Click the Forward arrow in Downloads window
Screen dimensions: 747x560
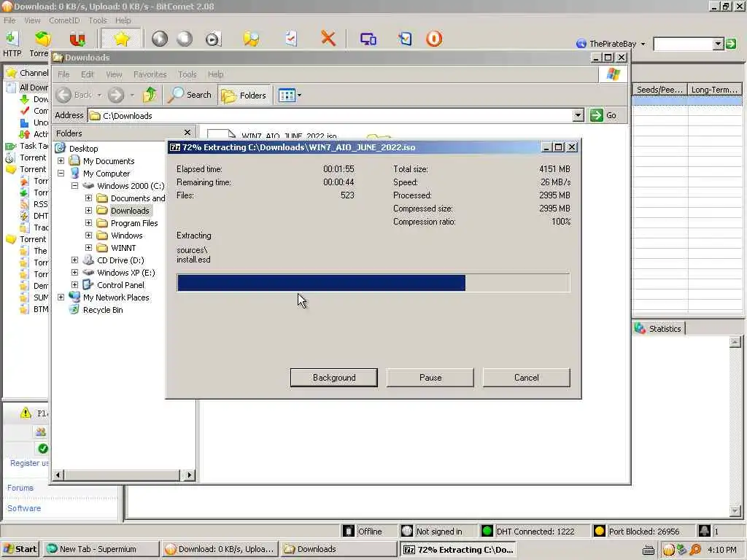click(x=116, y=95)
